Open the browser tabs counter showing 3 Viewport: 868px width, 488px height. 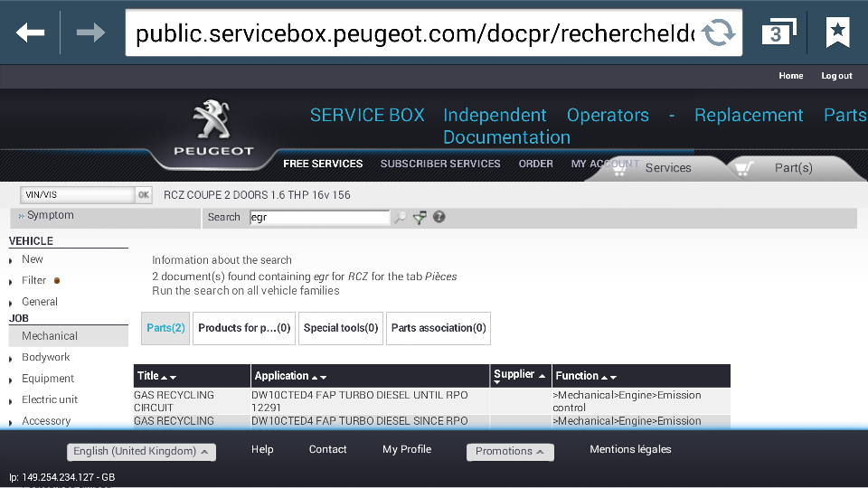[x=778, y=33]
